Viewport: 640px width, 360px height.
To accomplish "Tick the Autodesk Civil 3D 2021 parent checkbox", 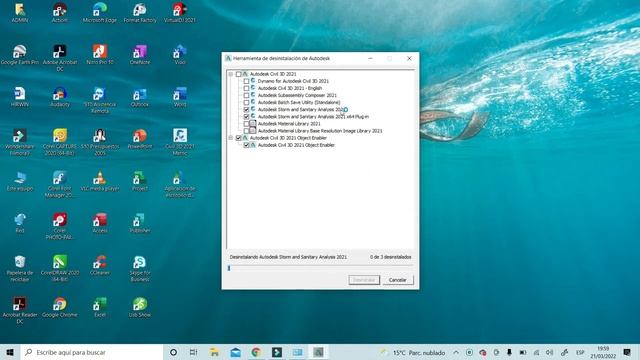I will click(238, 74).
